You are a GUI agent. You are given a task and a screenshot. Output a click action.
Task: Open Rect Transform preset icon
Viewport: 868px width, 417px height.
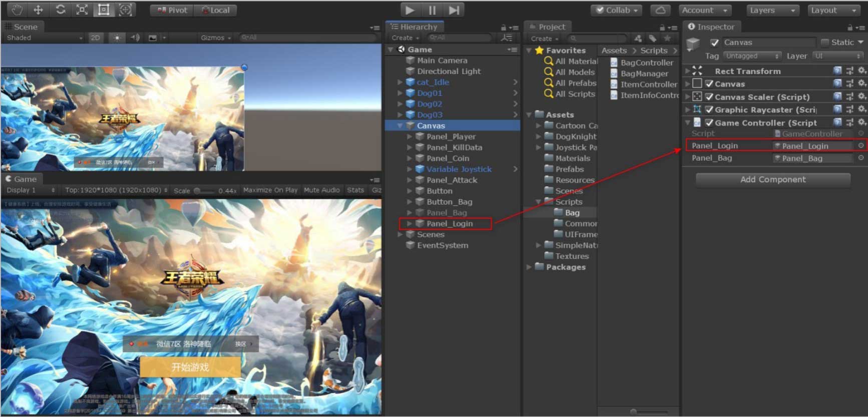click(849, 71)
